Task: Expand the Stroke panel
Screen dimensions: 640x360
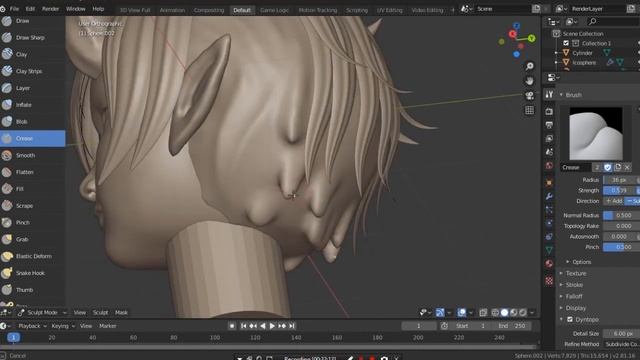Action: [x=574, y=285]
